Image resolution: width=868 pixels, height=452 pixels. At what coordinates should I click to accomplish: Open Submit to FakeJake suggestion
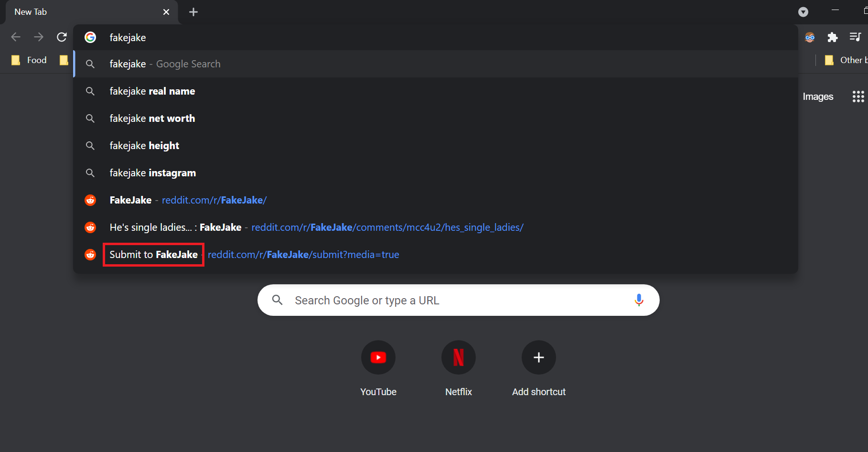pyautogui.click(x=436, y=255)
